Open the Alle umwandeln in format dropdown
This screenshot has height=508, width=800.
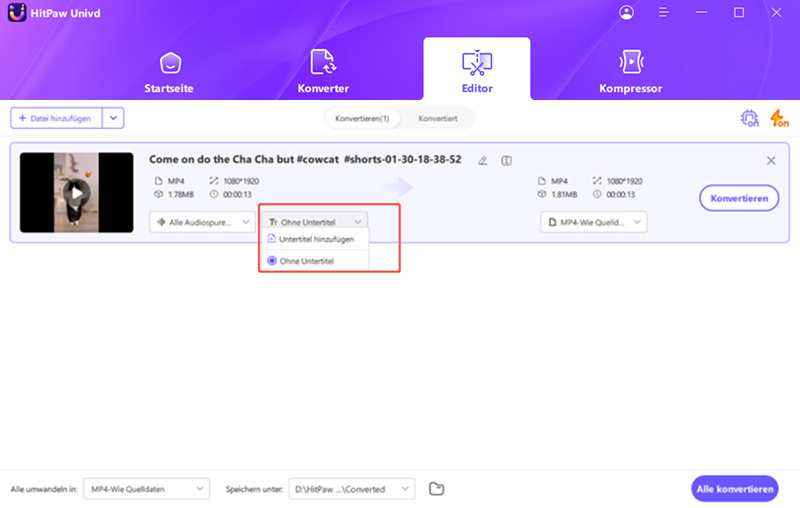click(x=146, y=489)
